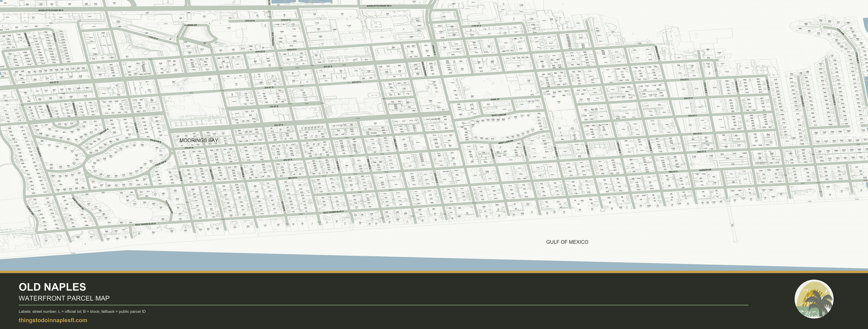868x329 pixels.
Task: Select the EAST LAKE DR street label
Action: (x=499, y=115)
